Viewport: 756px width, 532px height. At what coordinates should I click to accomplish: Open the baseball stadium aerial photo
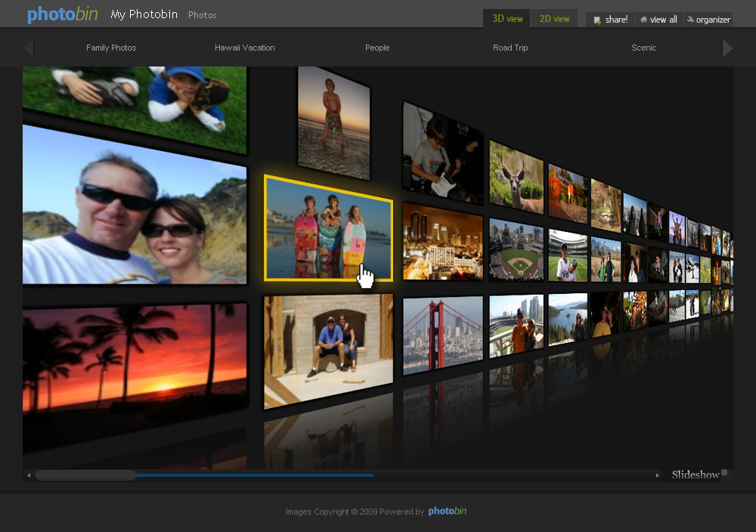point(516,249)
